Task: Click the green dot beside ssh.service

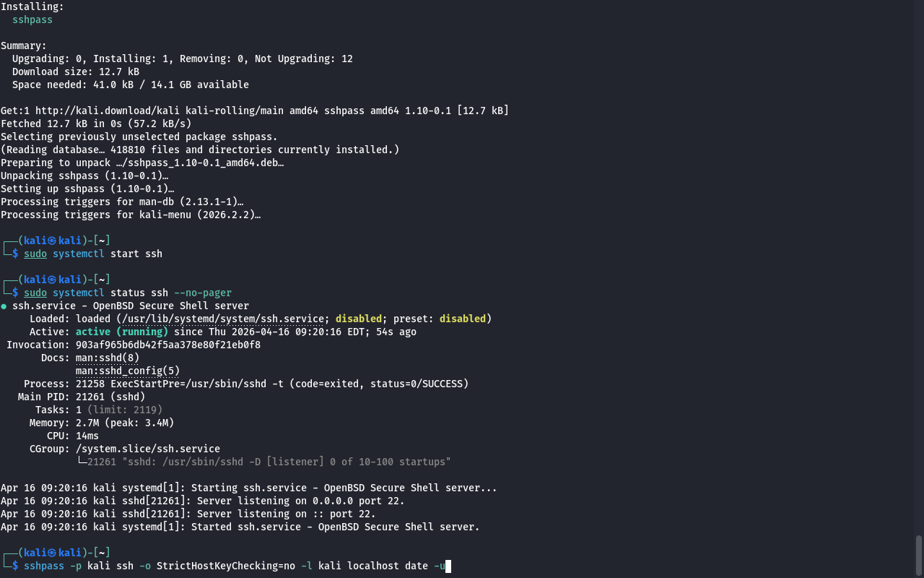Action: pyautogui.click(x=4, y=306)
